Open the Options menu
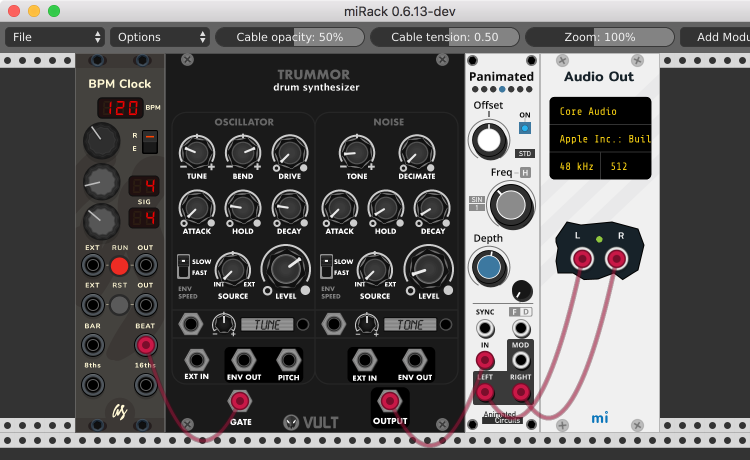The width and height of the screenshot is (750, 460). point(160,37)
